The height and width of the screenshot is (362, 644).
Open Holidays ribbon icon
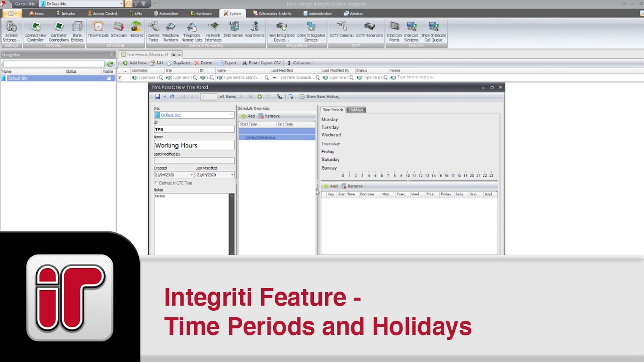pyautogui.click(x=136, y=29)
